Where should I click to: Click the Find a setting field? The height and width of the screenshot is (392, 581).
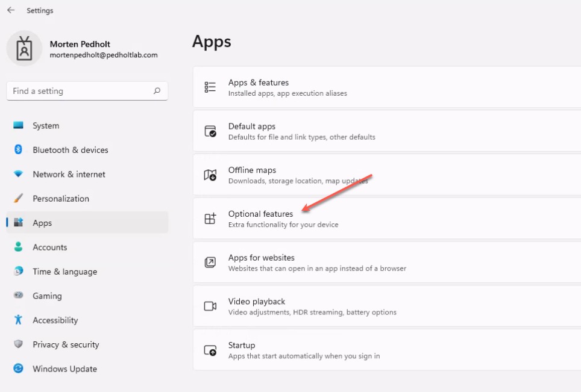[x=87, y=91]
